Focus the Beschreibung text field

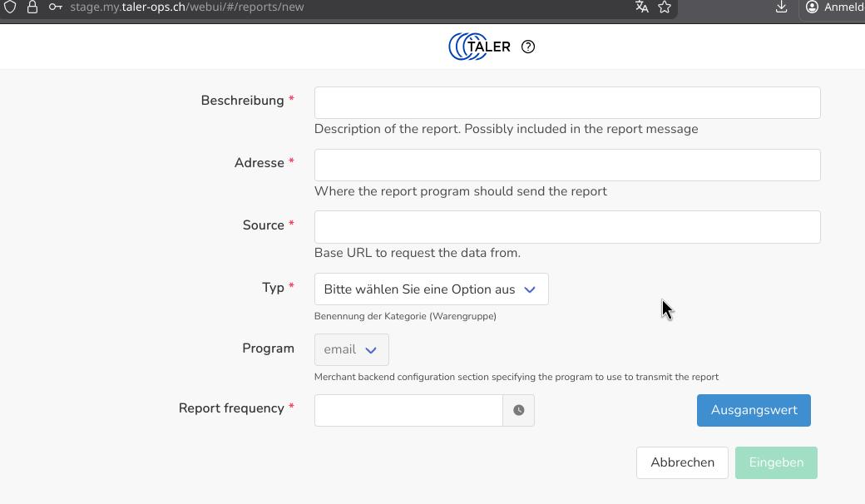click(x=567, y=103)
